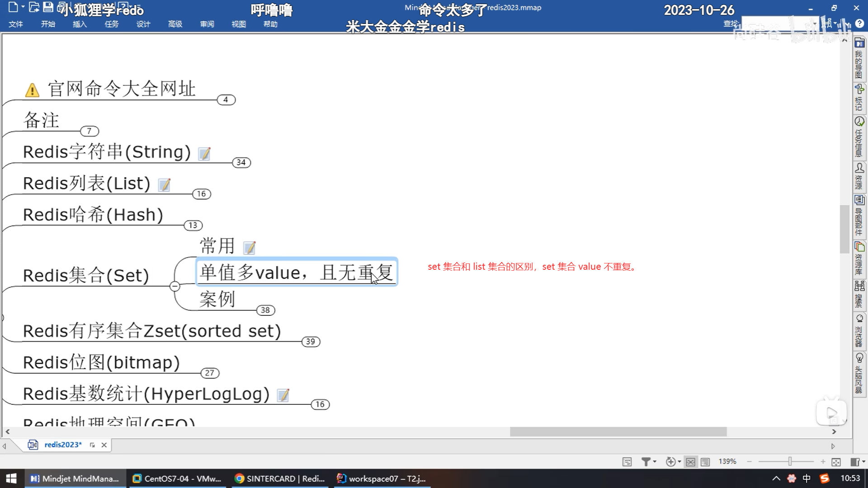
Task: Open the 设计 ribbon tab
Action: [143, 24]
